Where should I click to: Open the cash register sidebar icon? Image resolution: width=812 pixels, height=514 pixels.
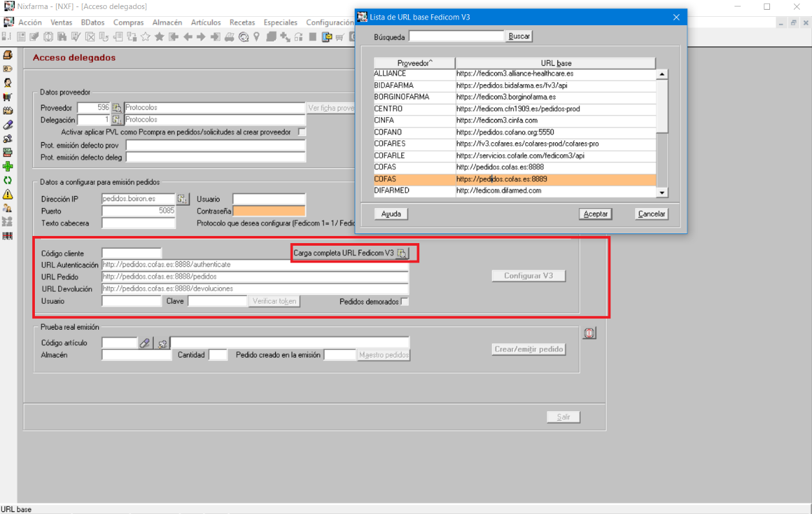click(x=8, y=56)
